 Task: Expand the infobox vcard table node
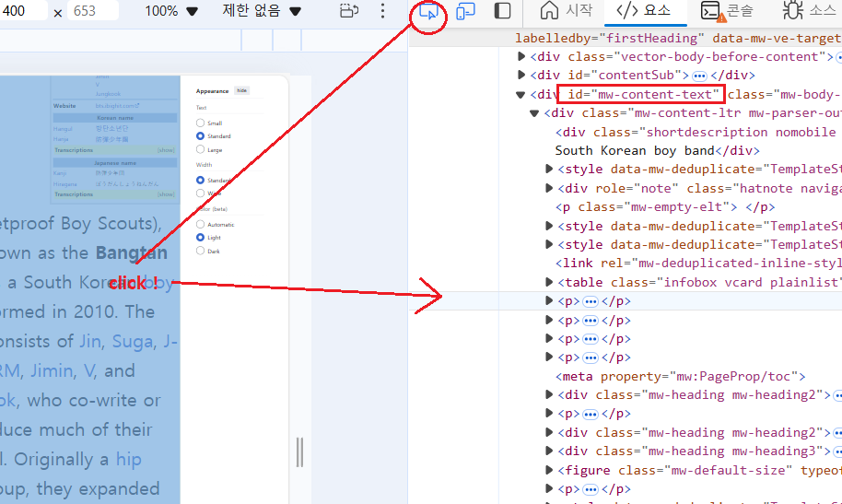(549, 282)
